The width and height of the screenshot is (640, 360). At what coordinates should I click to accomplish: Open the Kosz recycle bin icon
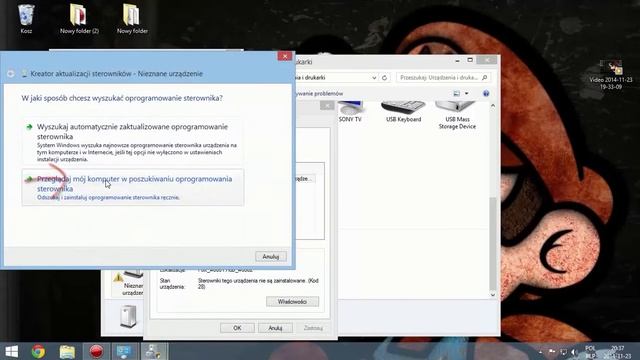click(x=26, y=18)
